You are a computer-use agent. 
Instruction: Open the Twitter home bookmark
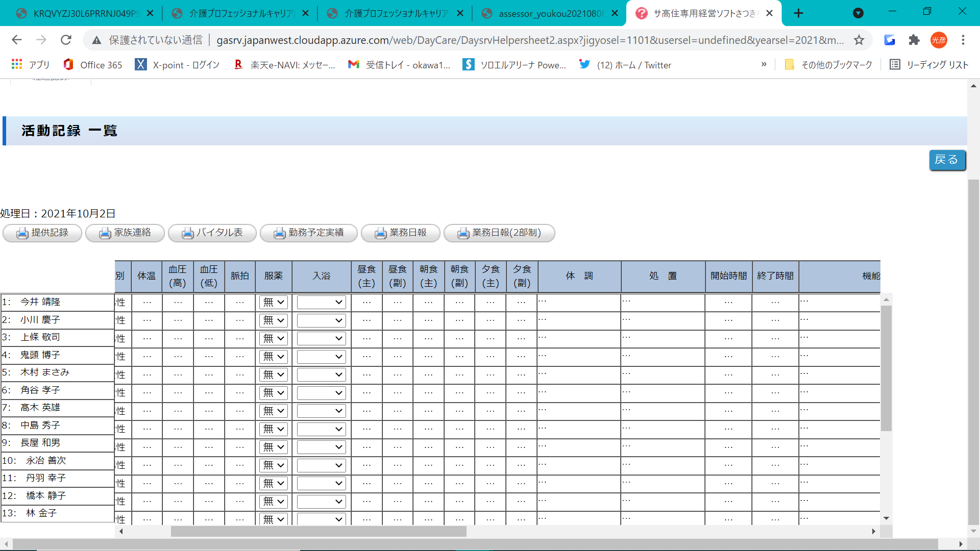click(625, 65)
